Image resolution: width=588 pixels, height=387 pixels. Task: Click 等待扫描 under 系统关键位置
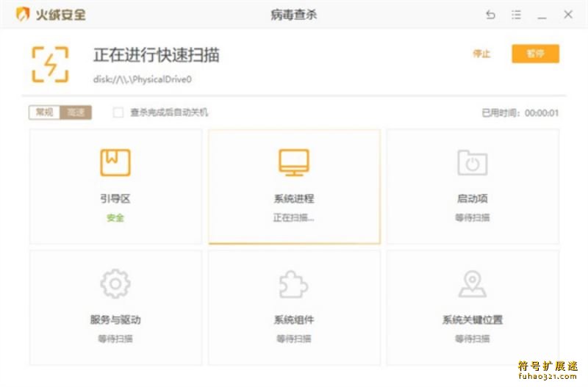click(473, 339)
